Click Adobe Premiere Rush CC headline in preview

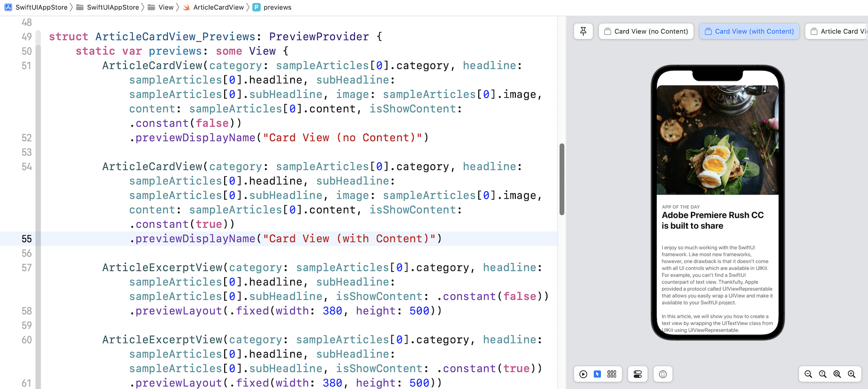coord(713,220)
